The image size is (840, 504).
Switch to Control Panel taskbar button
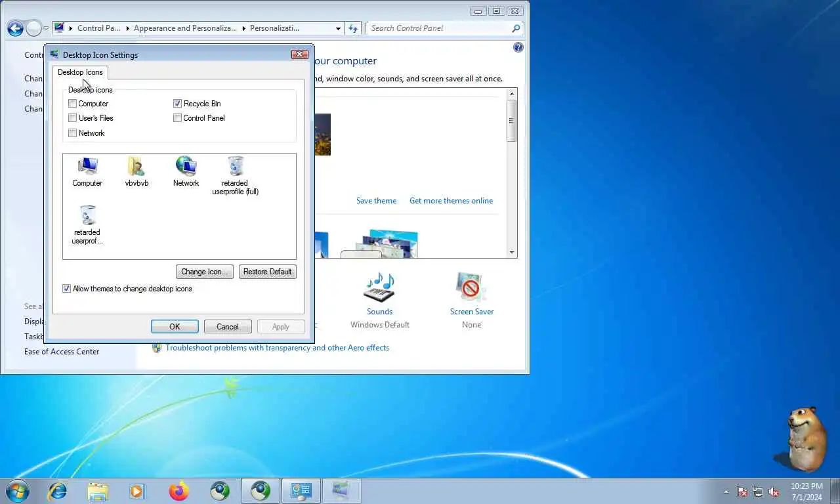(301, 491)
